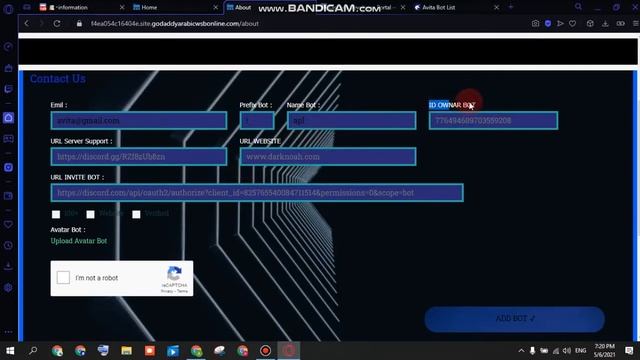Click the URL Website input field
This screenshot has width=640, height=360.
(328, 157)
